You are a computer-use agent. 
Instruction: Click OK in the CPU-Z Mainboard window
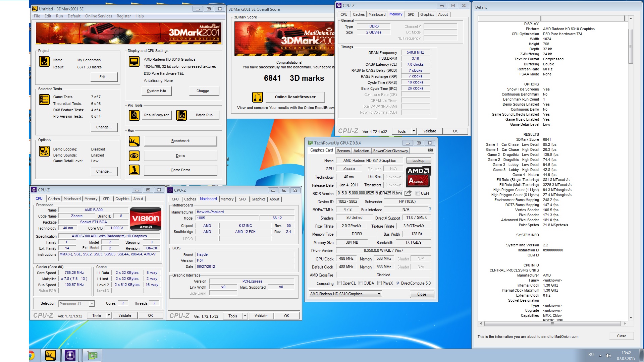[286, 316]
